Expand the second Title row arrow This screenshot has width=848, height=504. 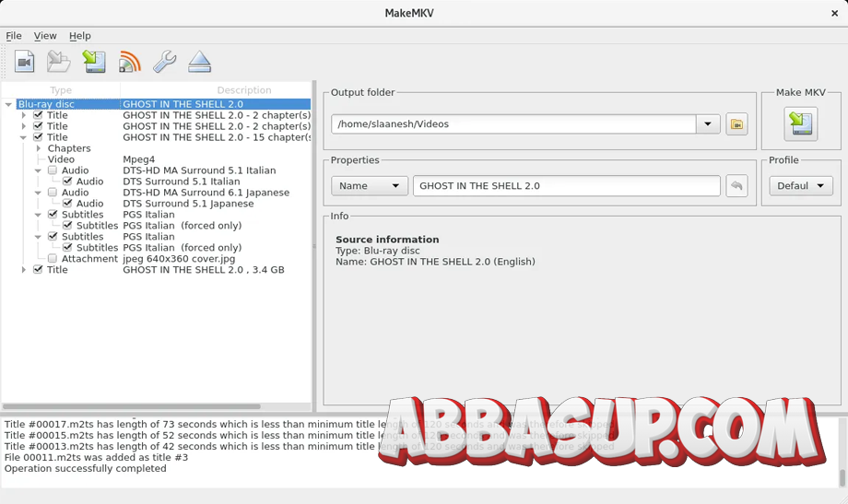click(x=23, y=126)
